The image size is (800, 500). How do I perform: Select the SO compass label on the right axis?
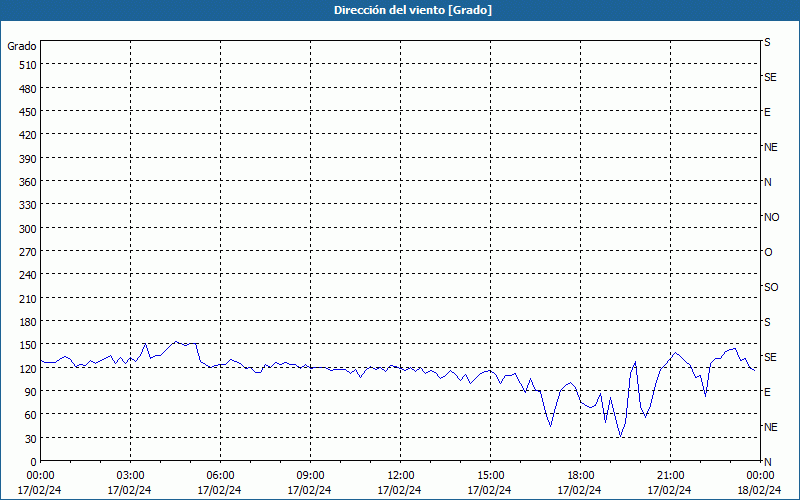pyautogui.click(x=771, y=288)
